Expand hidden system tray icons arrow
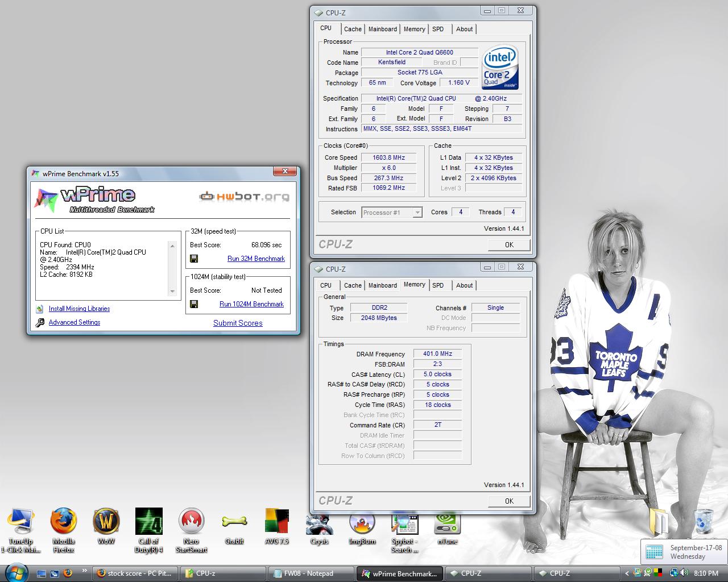The height and width of the screenshot is (582, 728). click(x=627, y=573)
